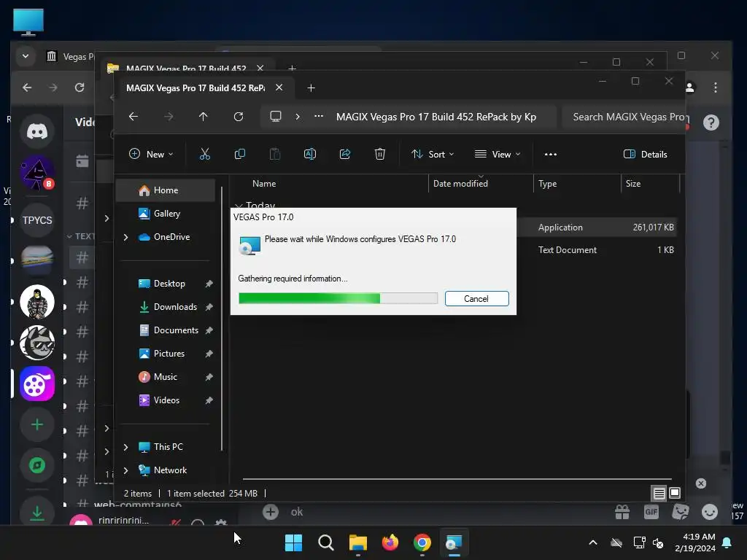Open Google Chrome from the taskbar
This screenshot has width=747, height=560.
[422, 542]
